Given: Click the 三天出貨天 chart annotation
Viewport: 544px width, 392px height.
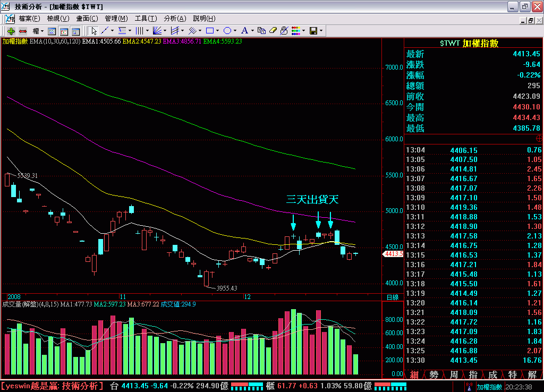Looking at the screenshot, I should coord(312,200).
